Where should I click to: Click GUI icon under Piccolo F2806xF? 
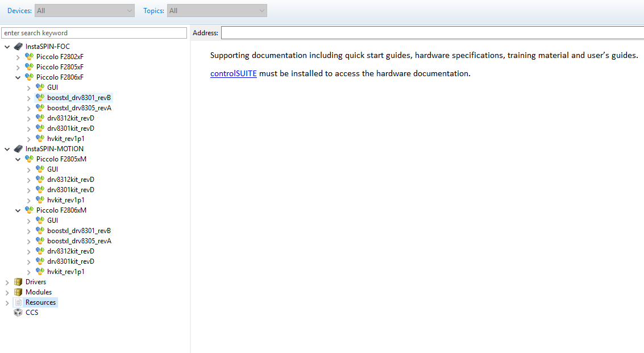pos(40,87)
